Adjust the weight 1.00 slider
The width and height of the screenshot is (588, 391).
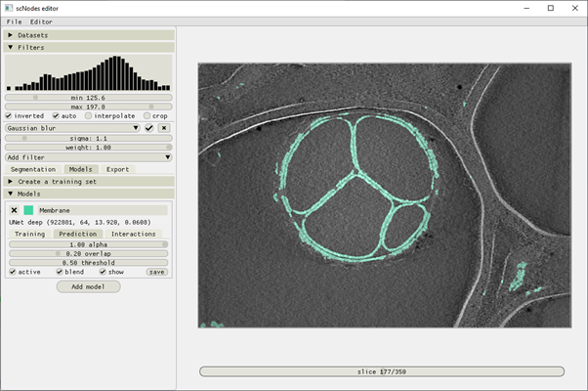[89, 148]
